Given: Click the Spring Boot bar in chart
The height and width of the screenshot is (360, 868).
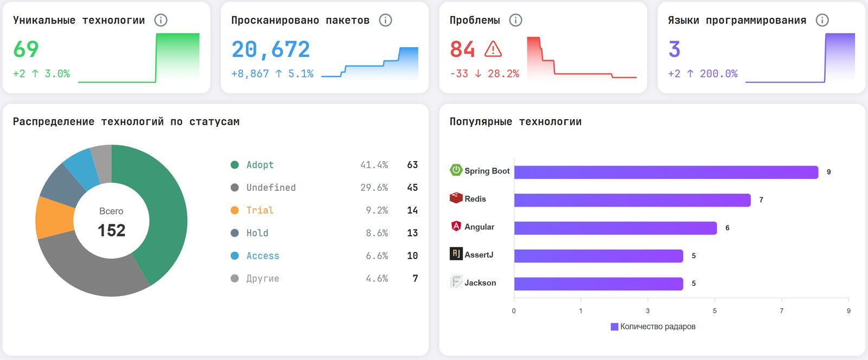Looking at the screenshot, I should [666, 172].
